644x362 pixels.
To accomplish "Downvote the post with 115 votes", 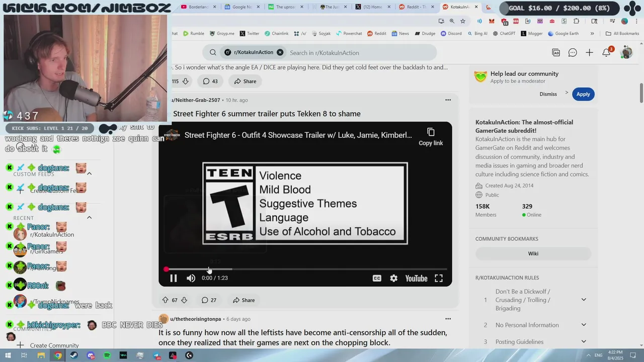I will click(185, 81).
